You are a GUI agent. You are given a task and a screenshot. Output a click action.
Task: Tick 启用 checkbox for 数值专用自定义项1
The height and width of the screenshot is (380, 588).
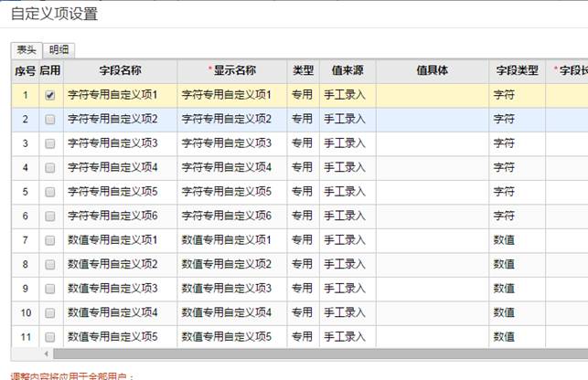tap(50, 239)
